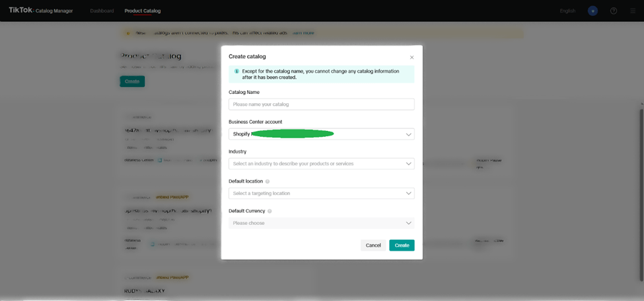Click the help icon beside Default Currency
Viewport: 644px width, 301px height.
tap(270, 211)
